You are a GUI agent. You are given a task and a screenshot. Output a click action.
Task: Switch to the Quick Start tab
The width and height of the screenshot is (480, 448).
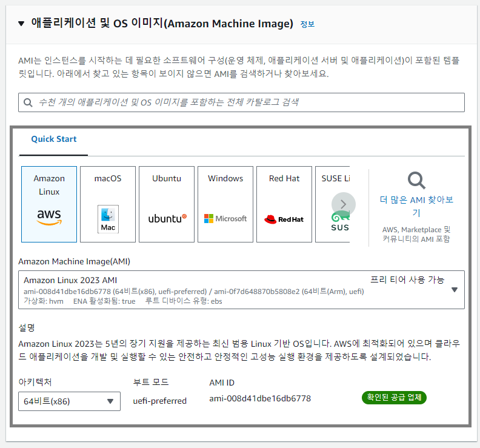[53, 139]
